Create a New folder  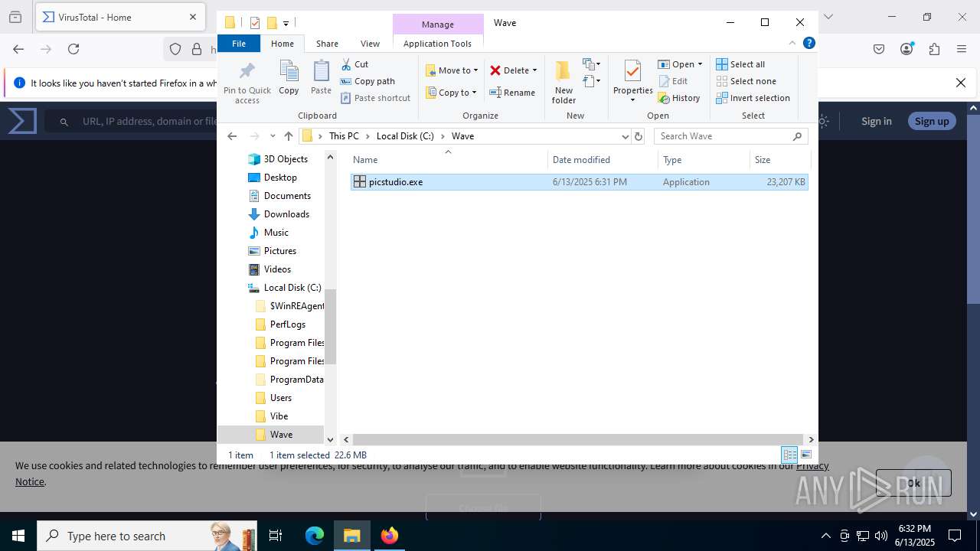(563, 83)
